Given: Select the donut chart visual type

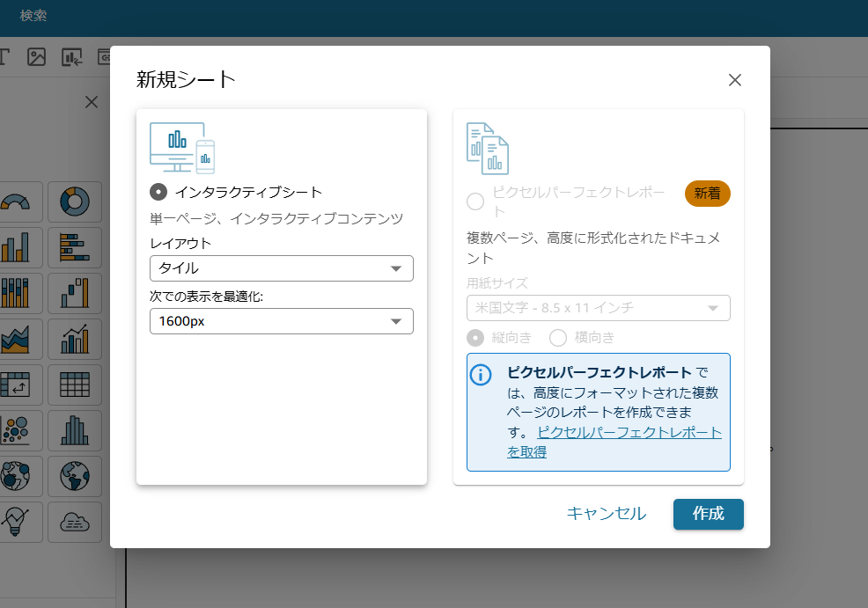Looking at the screenshot, I should tap(75, 201).
